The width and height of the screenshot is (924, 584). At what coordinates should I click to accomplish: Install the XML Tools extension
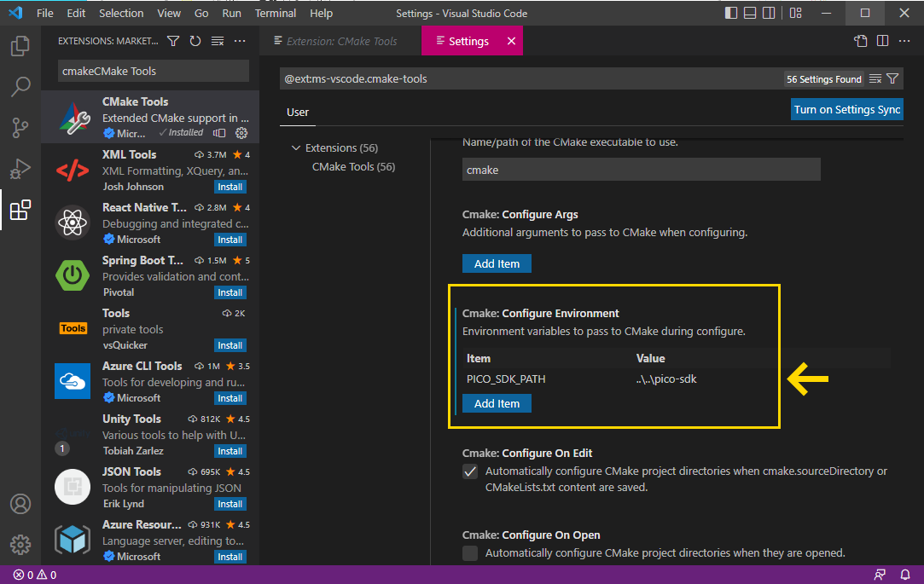click(230, 187)
